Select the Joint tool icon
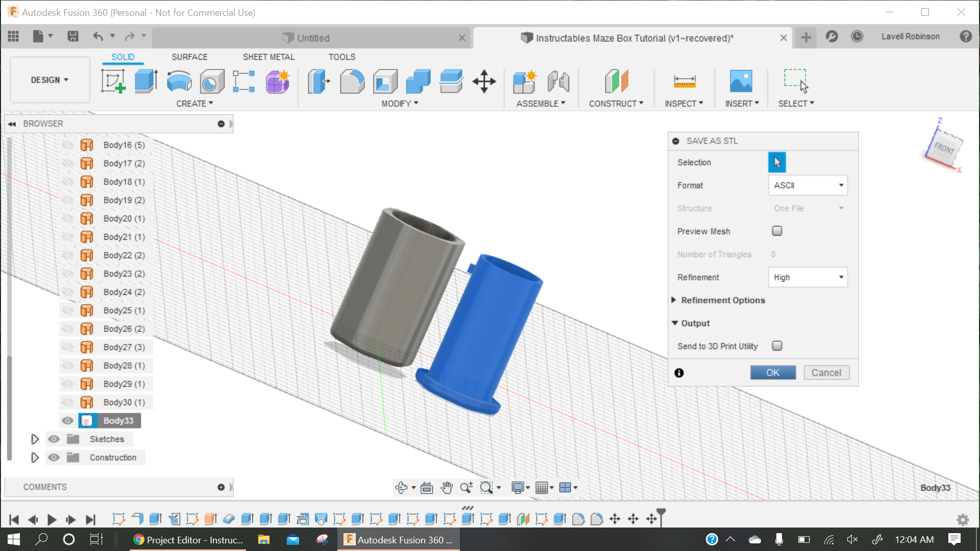This screenshot has width=980, height=551. click(x=558, y=82)
